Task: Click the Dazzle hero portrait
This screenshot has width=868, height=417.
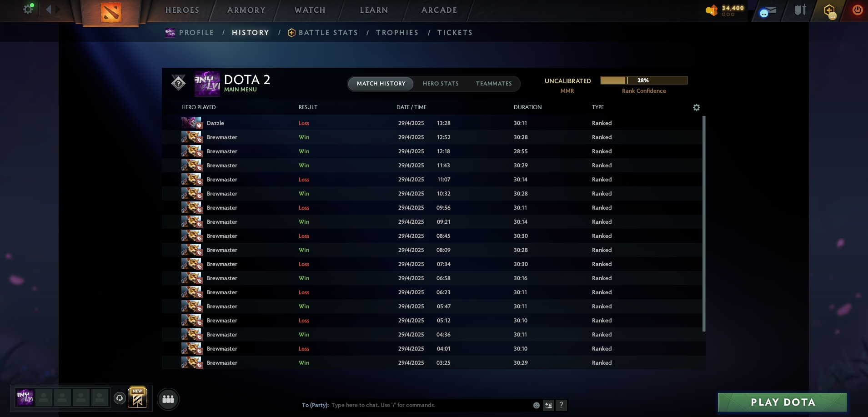Action: tap(191, 123)
